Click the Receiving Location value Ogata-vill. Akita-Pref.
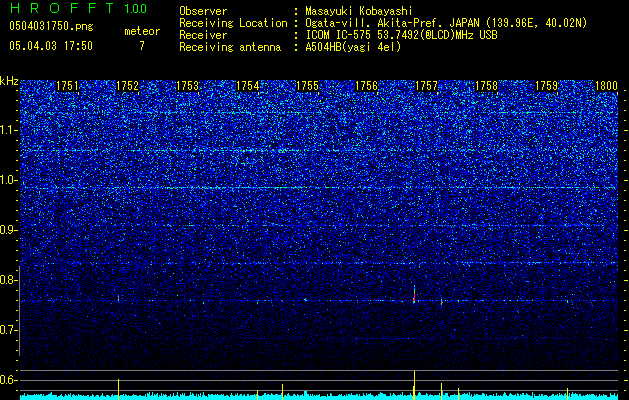This screenshot has height=400, width=629. [x=374, y=23]
